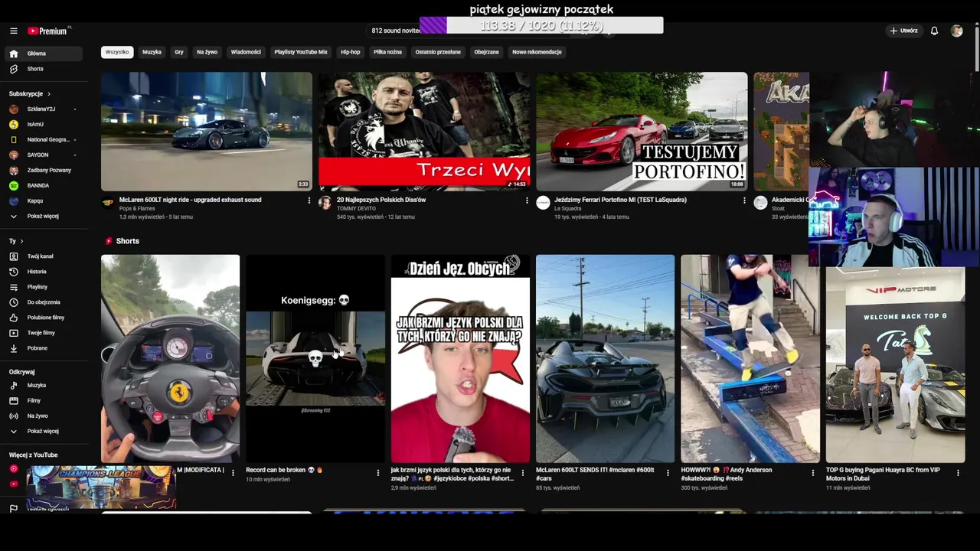The image size is (980, 551).
Task: Select the Muzyka filter chip
Action: [152, 52]
